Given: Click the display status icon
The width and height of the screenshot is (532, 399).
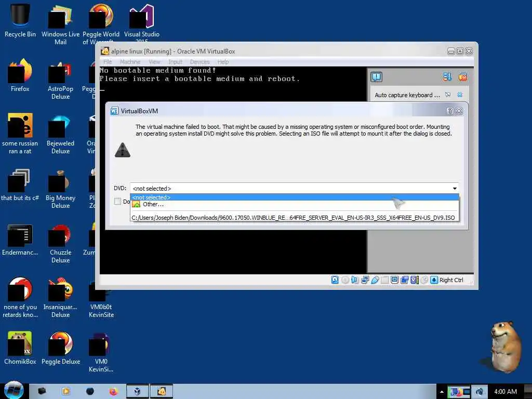Looking at the screenshot, I should [x=394, y=280].
